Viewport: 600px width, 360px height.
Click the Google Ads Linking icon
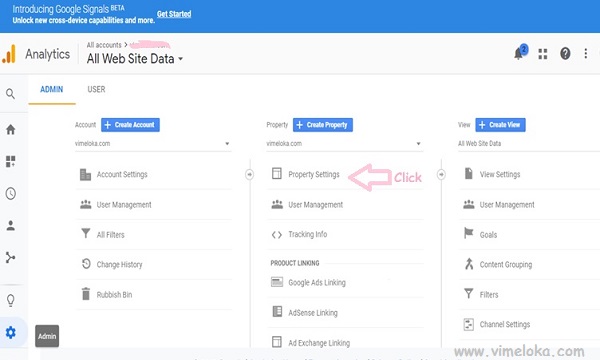pyautogui.click(x=277, y=282)
